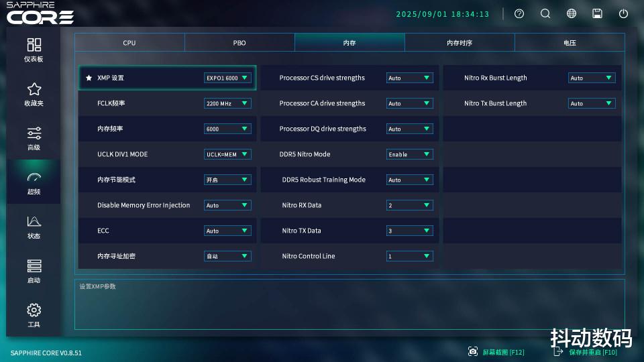Open the language globe icon
644x362 pixels.
[x=572, y=14]
